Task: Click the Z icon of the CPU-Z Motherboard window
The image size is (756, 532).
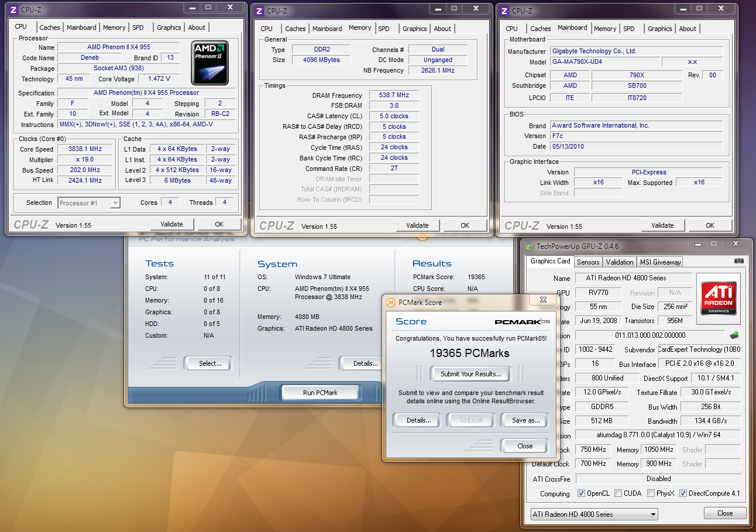Action: [x=504, y=11]
